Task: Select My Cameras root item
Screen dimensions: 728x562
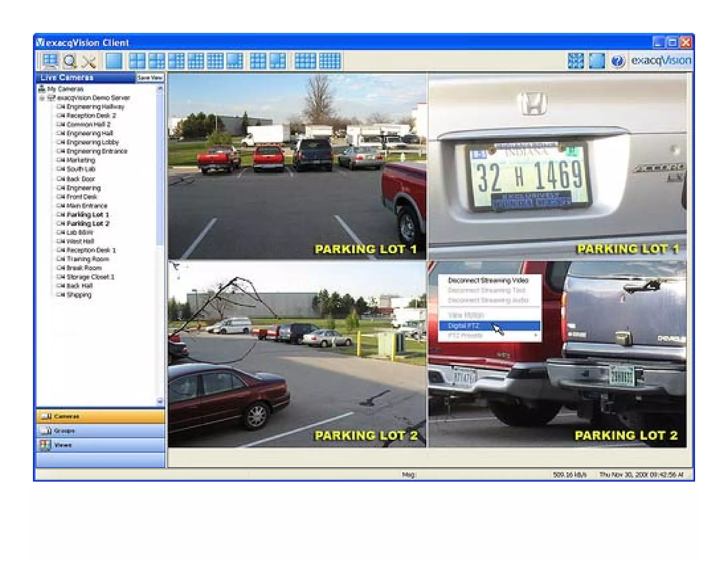Action: [65, 89]
